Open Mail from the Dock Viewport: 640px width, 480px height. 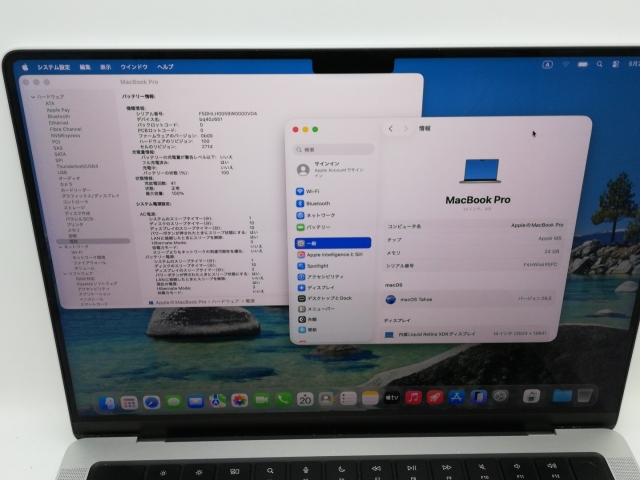click(196, 402)
